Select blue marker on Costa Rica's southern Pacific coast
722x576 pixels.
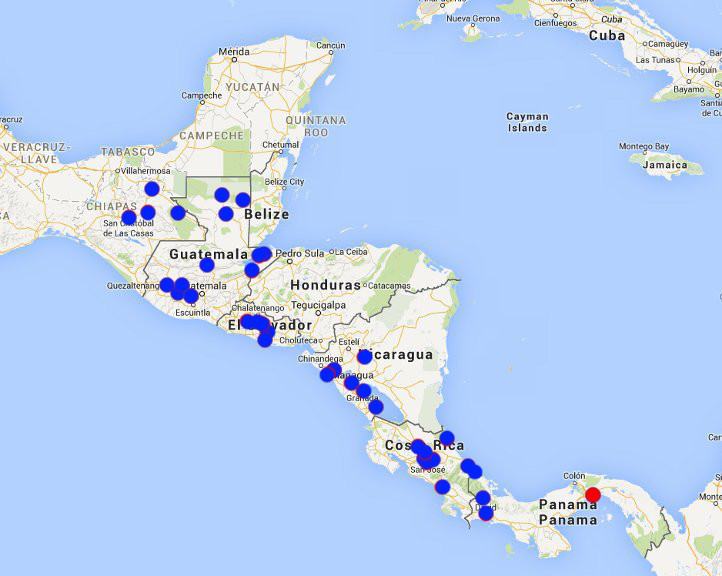[442, 487]
